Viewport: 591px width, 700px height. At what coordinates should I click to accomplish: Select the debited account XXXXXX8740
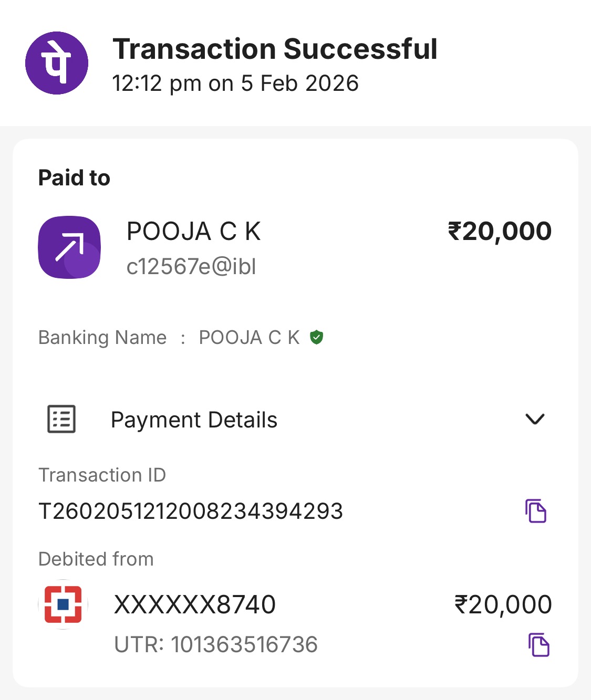point(195,604)
